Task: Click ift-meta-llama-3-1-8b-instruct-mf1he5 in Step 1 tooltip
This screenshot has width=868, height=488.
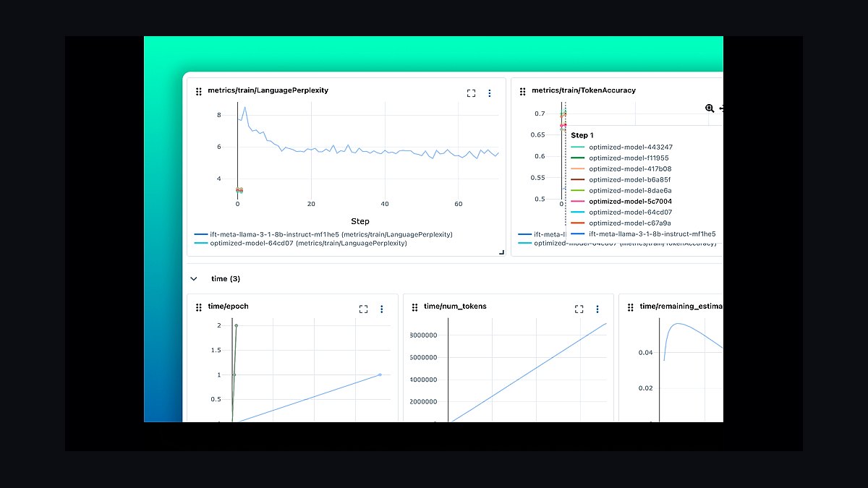Action: 644,234
